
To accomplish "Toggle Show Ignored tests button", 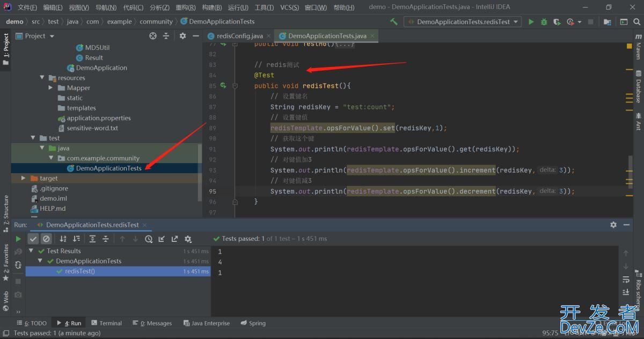I will click(46, 239).
